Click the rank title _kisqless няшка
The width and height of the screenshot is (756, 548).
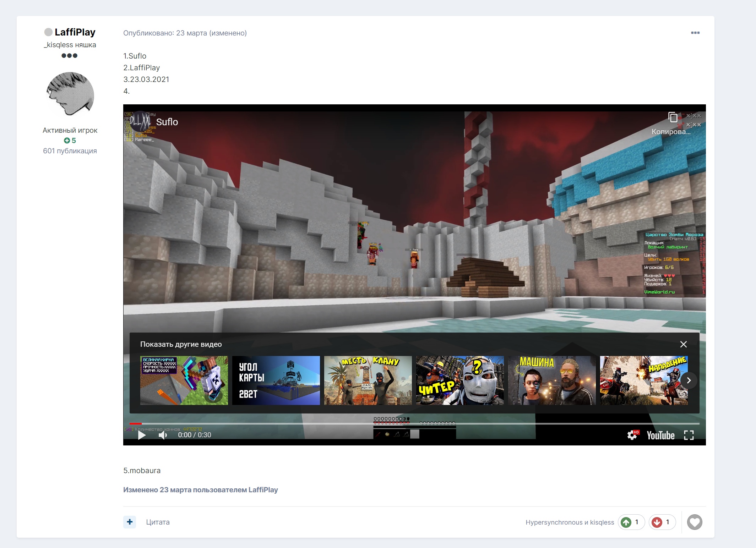tap(70, 45)
